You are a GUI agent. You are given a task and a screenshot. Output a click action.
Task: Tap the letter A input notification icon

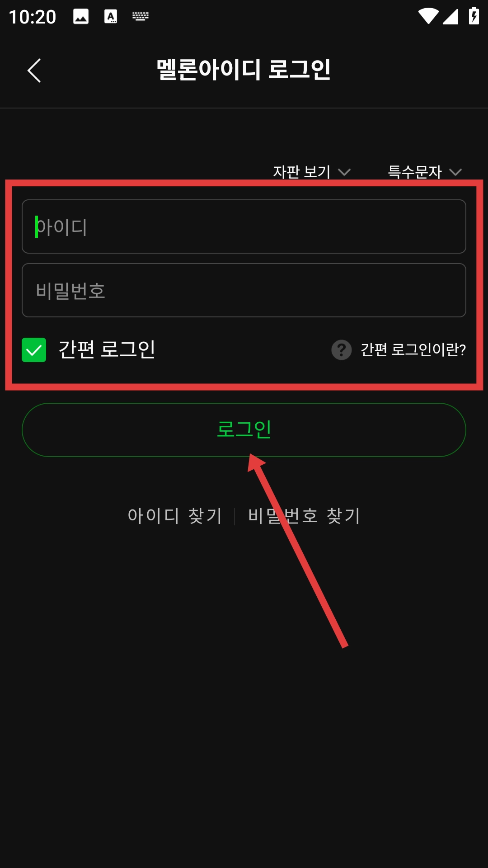(111, 17)
